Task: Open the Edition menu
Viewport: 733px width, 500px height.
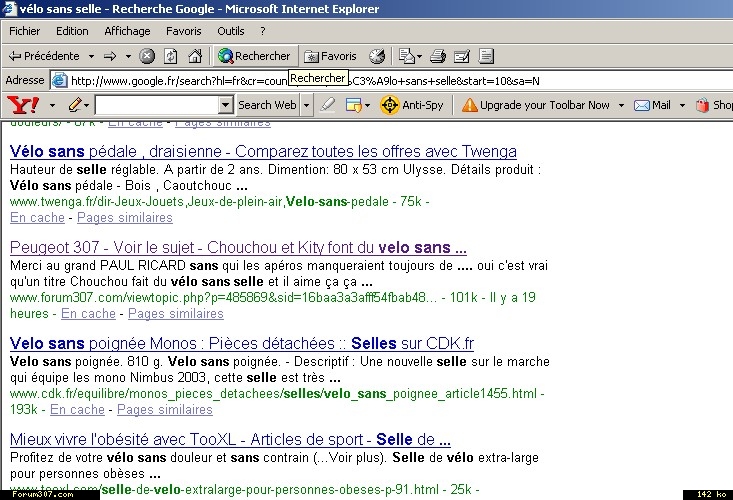Action: (x=72, y=31)
